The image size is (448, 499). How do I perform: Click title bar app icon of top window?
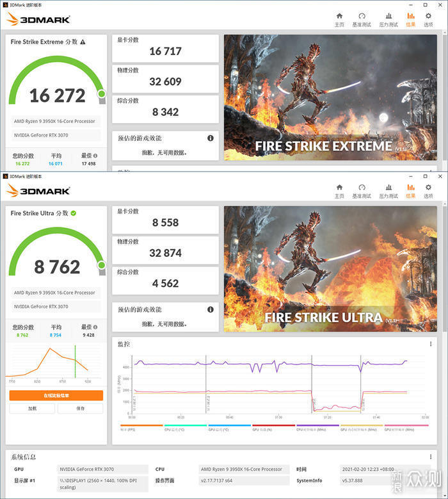(5, 4)
